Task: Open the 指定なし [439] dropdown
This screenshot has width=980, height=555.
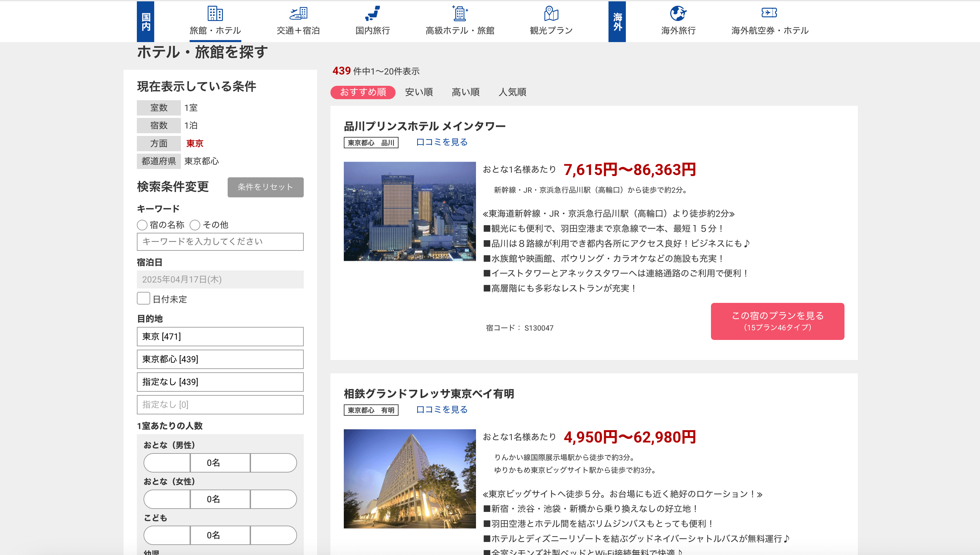Action: pyautogui.click(x=220, y=382)
